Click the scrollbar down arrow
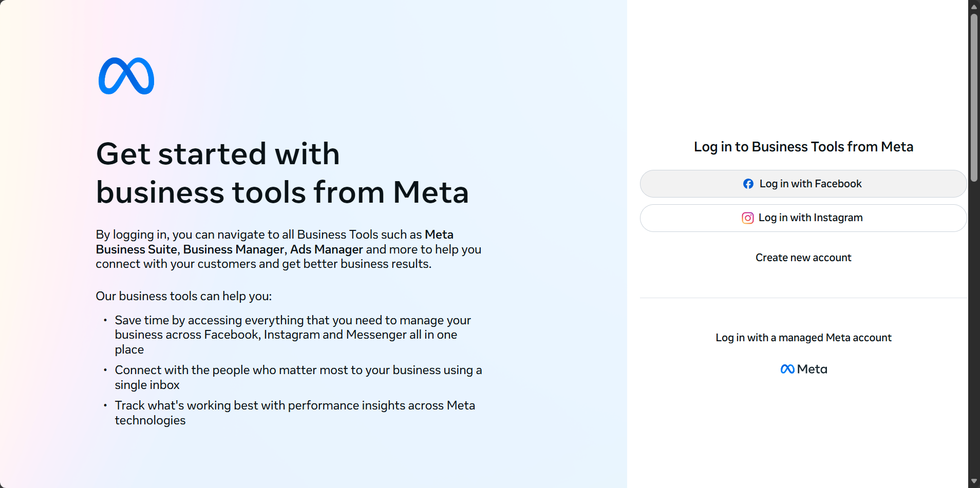The image size is (980, 488). [974, 481]
